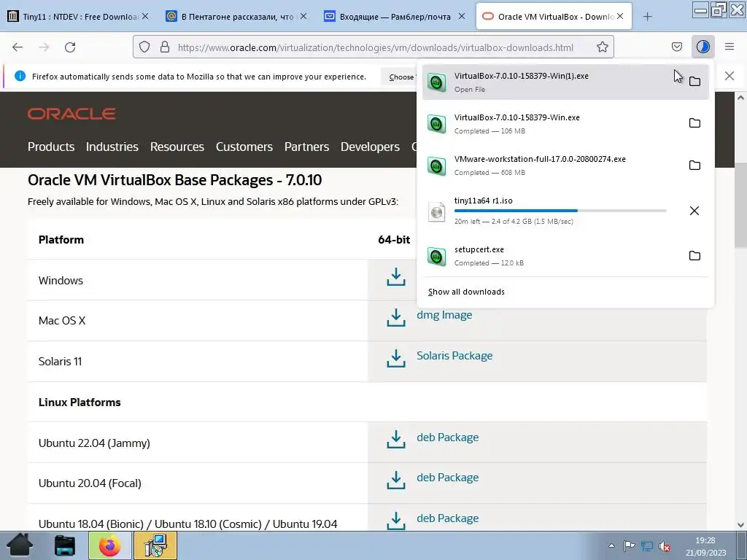The height and width of the screenshot is (560, 747).
Task: Click deb Package link for Ubuntu 18.04
Action: (447, 518)
